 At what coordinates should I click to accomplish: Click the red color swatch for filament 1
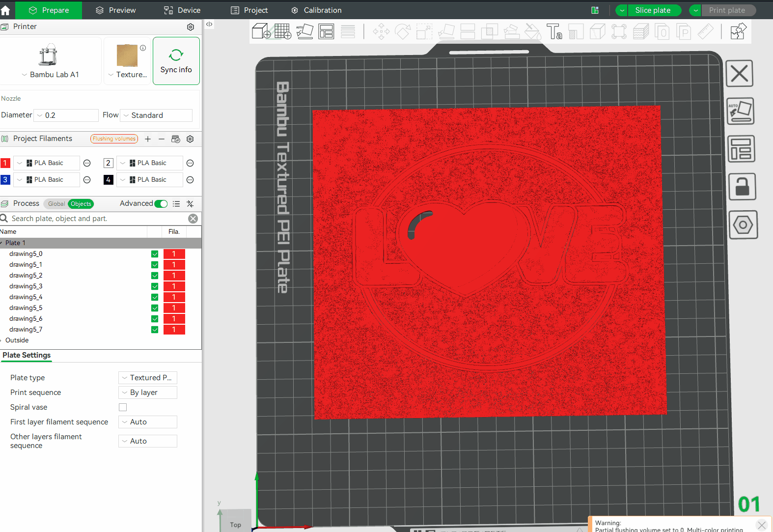[x=5, y=163]
